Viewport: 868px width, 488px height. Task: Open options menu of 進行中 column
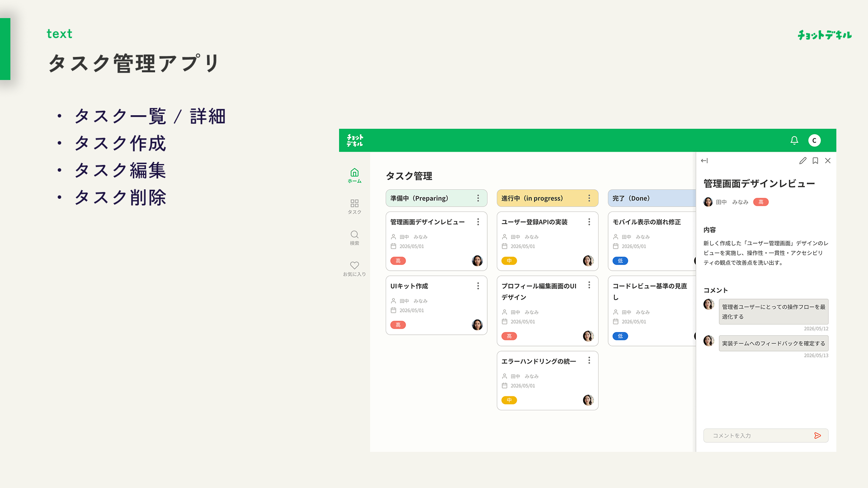[589, 198]
